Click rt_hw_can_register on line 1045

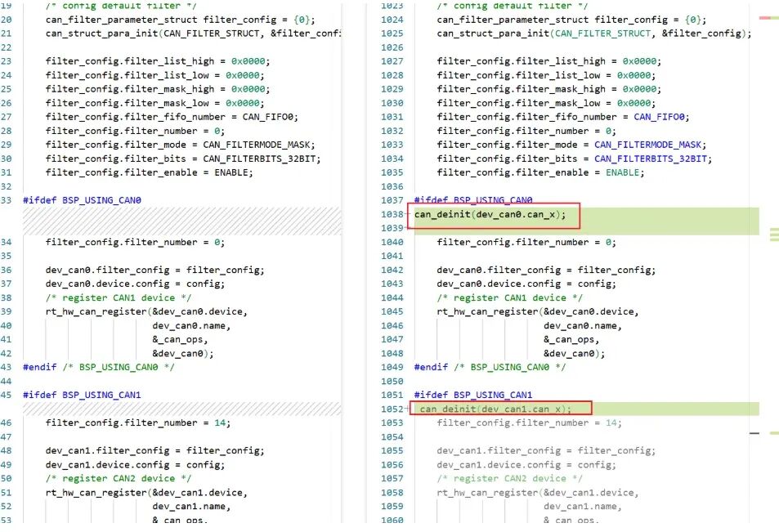tap(487, 311)
